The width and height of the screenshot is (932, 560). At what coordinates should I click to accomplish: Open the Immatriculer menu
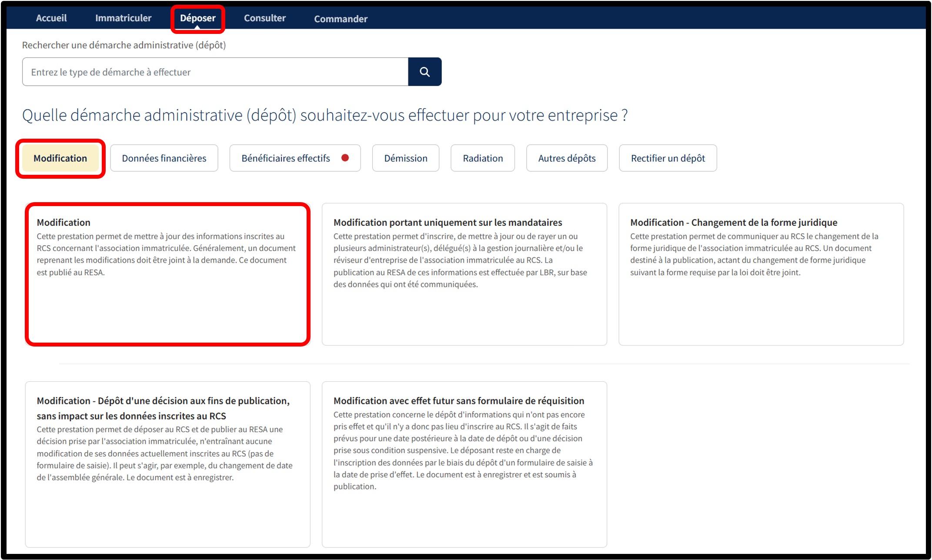tap(123, 18)
